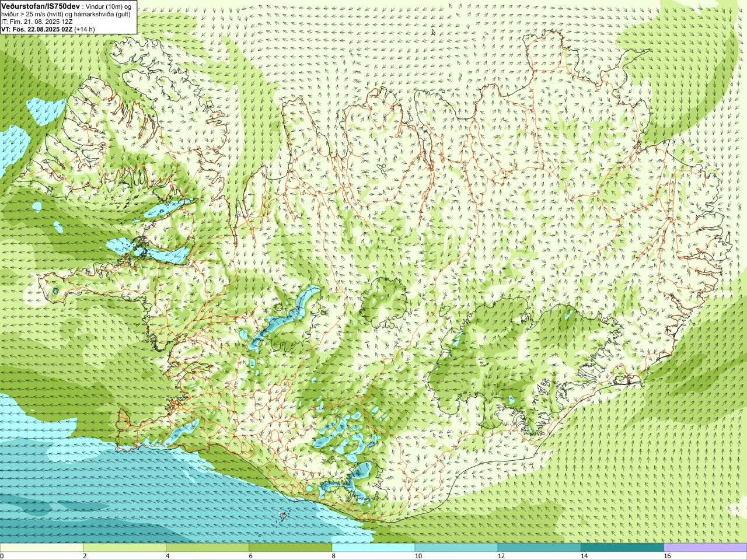Click the turquoise 10–12 m/s legend swatch
This screenshot has height=560, width=747.
[x=456, y=548]
